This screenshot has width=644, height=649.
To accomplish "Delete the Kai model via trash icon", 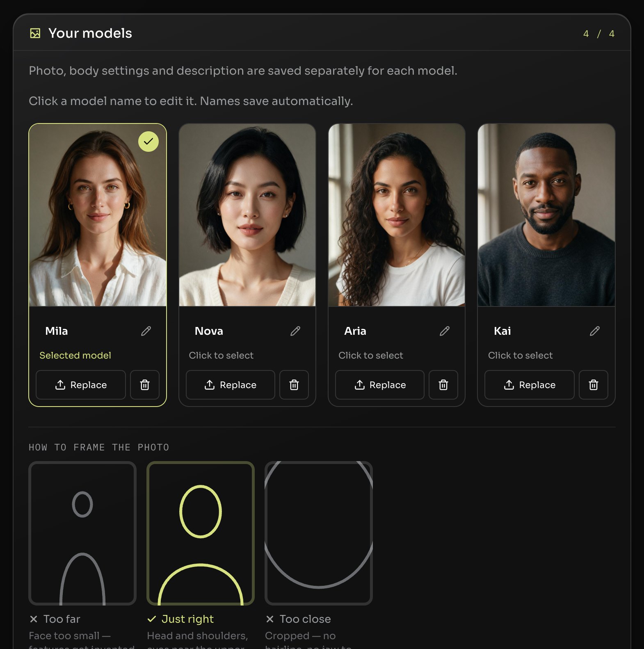I will click(594, 385).
